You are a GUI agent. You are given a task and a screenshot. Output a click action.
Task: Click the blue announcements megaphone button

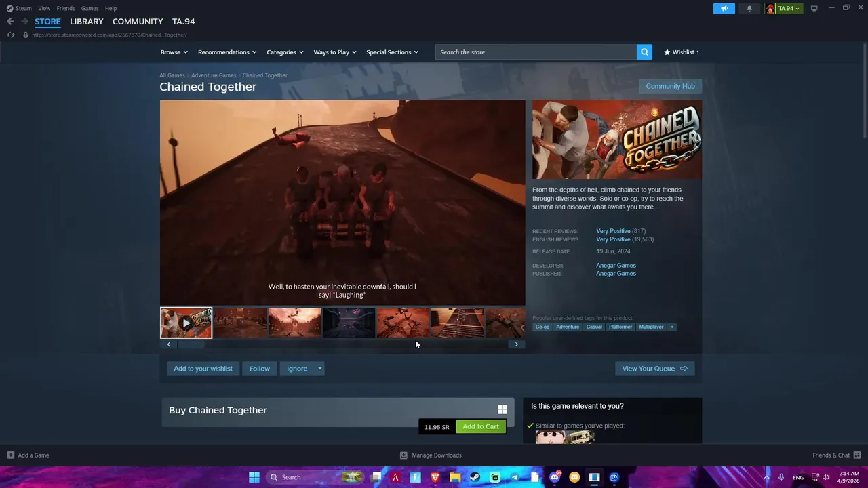[x=724, y=8]
